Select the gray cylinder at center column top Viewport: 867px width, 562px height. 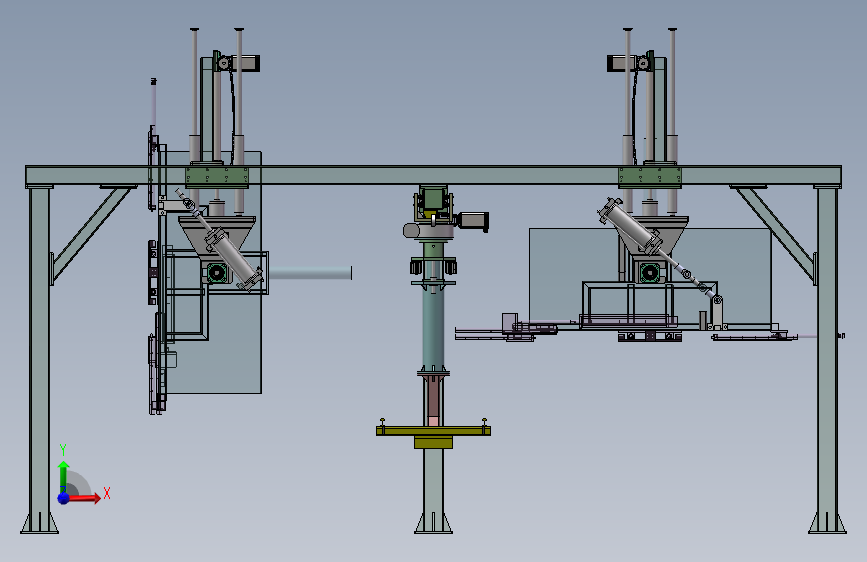pos(412,230)
